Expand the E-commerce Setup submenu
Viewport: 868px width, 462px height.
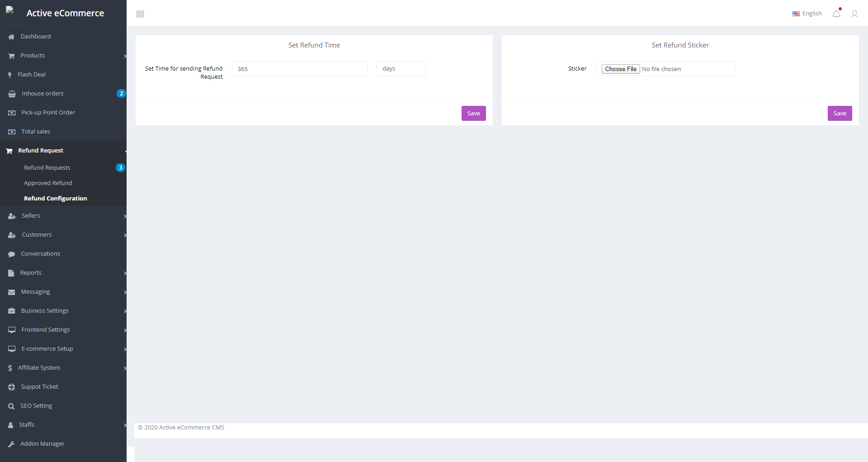tap(125, 349)
